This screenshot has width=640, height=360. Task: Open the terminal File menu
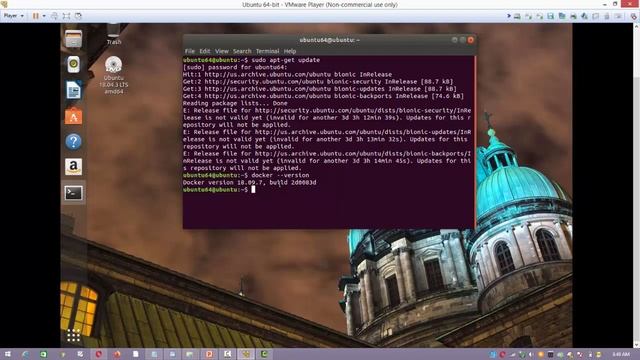click(190, 51)
